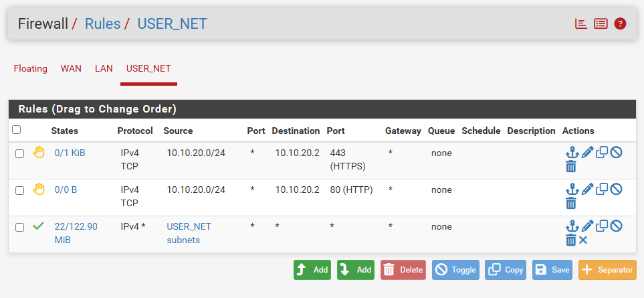This screenshot has height=298, width=644.
Task: Click the 80 (HTTP) port cell
Action: (351, 190)
